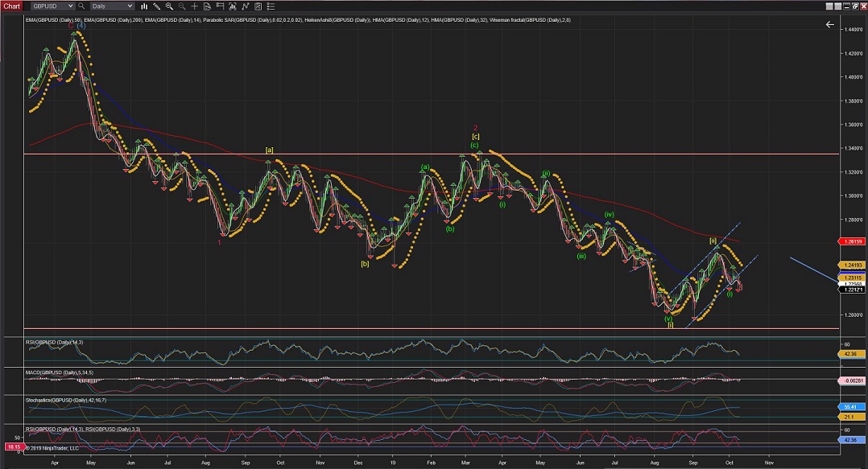
Task: Select the bottom dual RSI panel label
Action: (83, 430)
